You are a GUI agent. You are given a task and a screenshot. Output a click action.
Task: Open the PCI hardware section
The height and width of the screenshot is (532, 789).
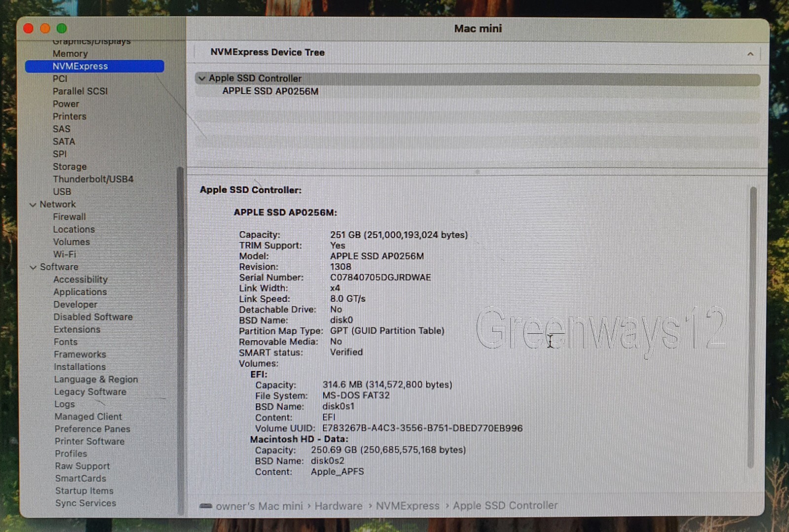pos(60,79)
